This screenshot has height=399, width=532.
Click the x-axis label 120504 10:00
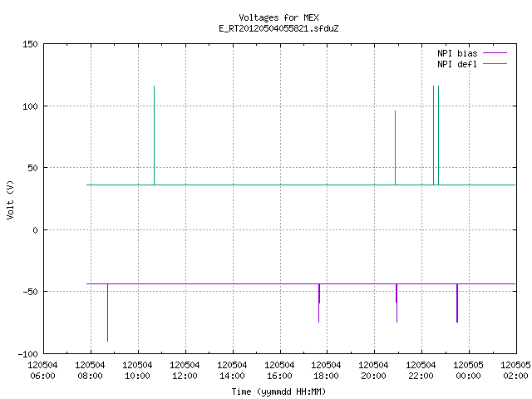137,371
